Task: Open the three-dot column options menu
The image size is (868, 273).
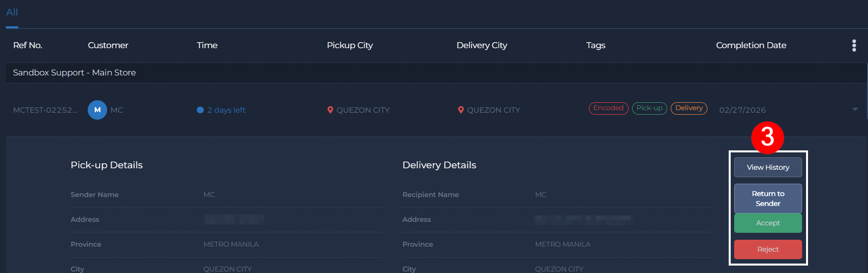Action: click(x=854, y=46)
